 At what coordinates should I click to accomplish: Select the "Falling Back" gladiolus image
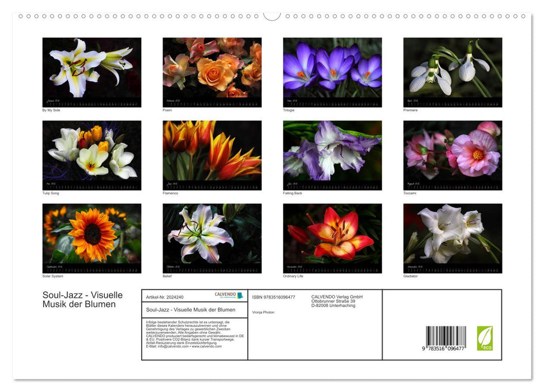(332, 155)
